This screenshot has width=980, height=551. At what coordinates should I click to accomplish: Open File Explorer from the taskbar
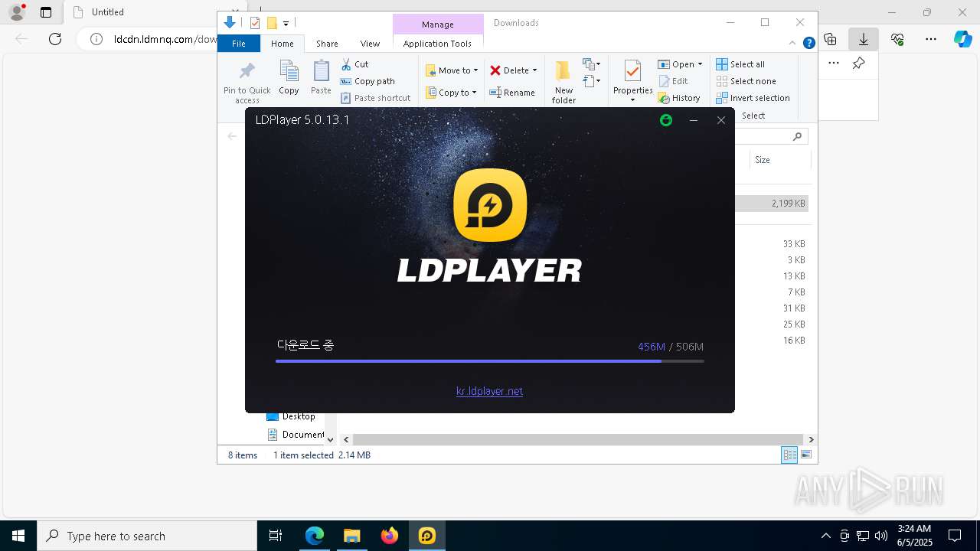pyautogui.click(x=352, y=536)
